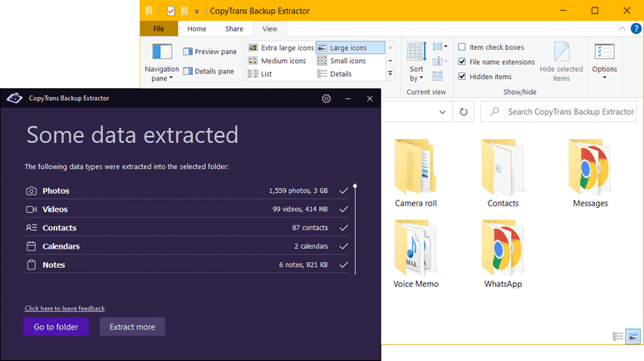Click Extract more button
The image size is (644, 361).
click(132, 327)
